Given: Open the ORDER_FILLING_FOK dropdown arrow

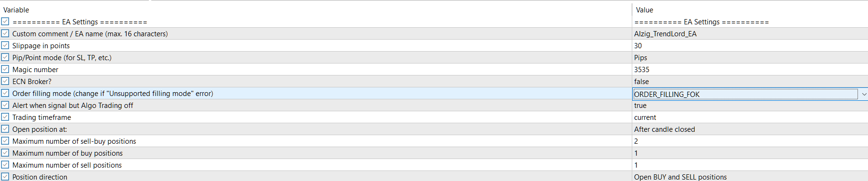Looking at the screenshot, I should click(x=863, y=94).
